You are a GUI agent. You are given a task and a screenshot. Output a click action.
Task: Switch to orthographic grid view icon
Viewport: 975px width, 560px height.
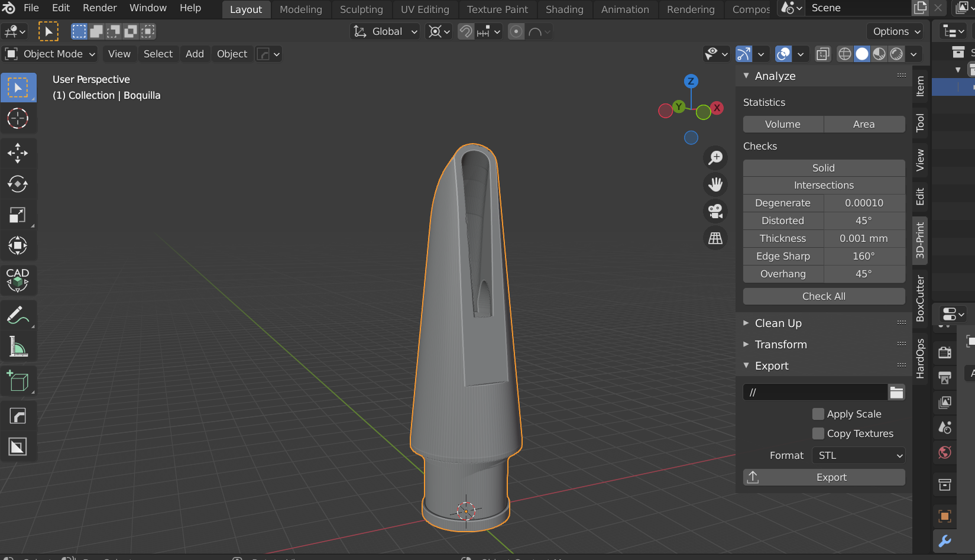point(715,238)
